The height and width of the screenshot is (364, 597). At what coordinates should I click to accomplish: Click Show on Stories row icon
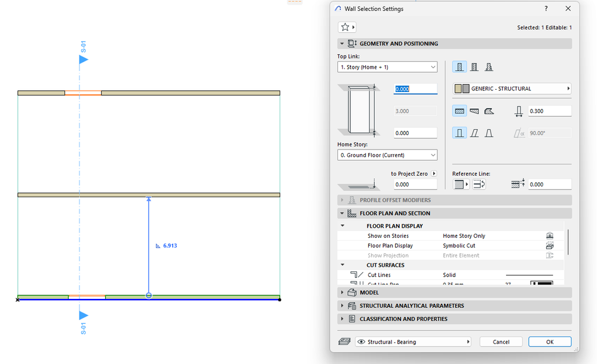[549, 235]
